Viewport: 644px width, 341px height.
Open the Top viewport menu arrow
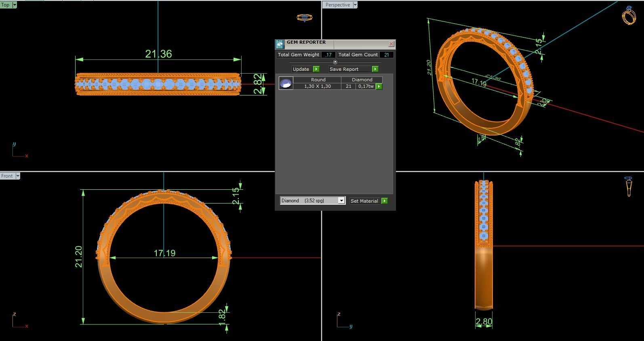point(15,5)
